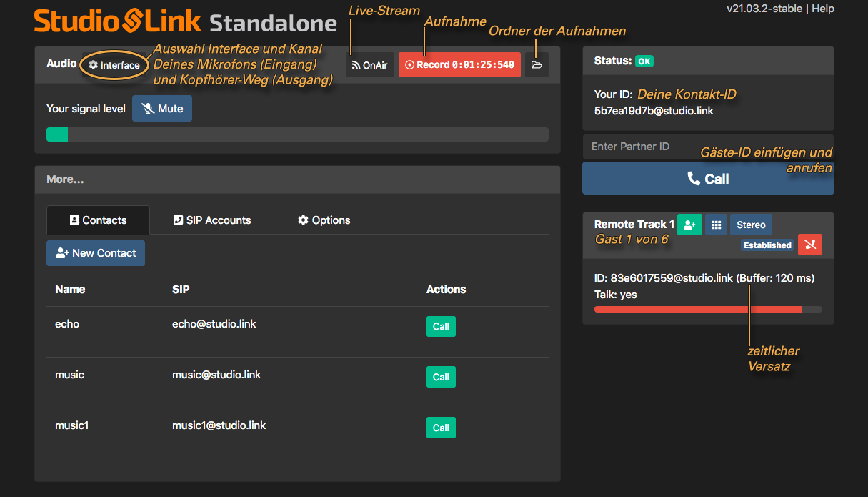Start the OnAir live stream

click(x=370, y=65)
